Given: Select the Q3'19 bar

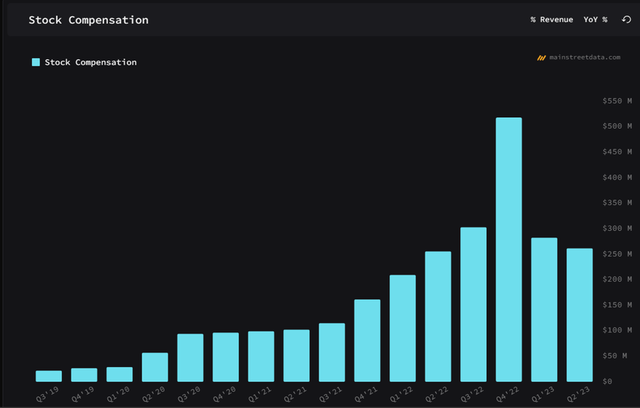Looking at the screenshot, I should click(x=49, y=376).
